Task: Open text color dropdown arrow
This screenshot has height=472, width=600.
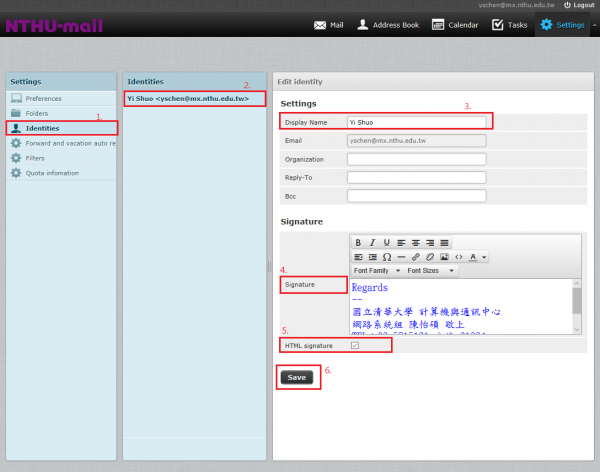Action: [484, 257]
